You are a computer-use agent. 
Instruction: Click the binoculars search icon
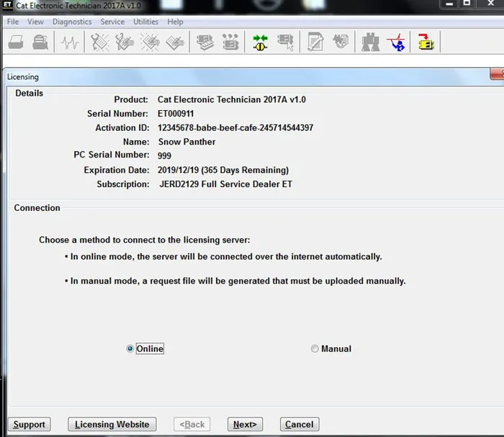point(370,42)
